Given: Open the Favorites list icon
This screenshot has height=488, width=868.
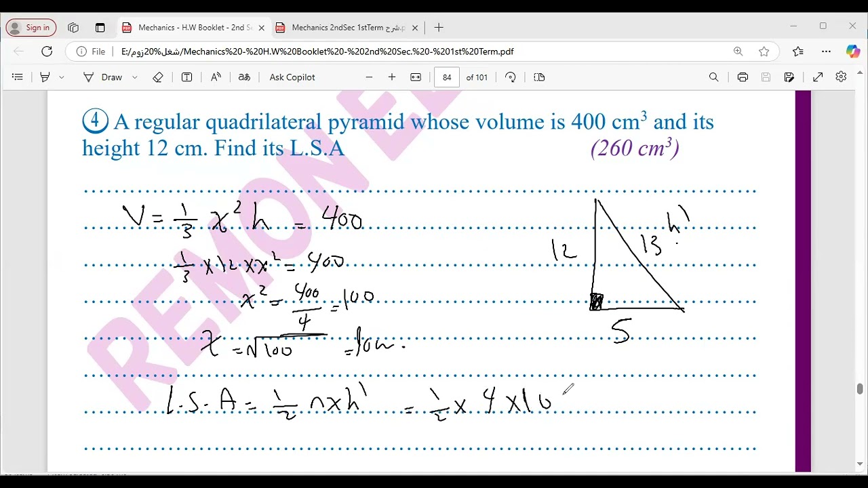Looking at the screenshot, I should click(x=798, y=52).
